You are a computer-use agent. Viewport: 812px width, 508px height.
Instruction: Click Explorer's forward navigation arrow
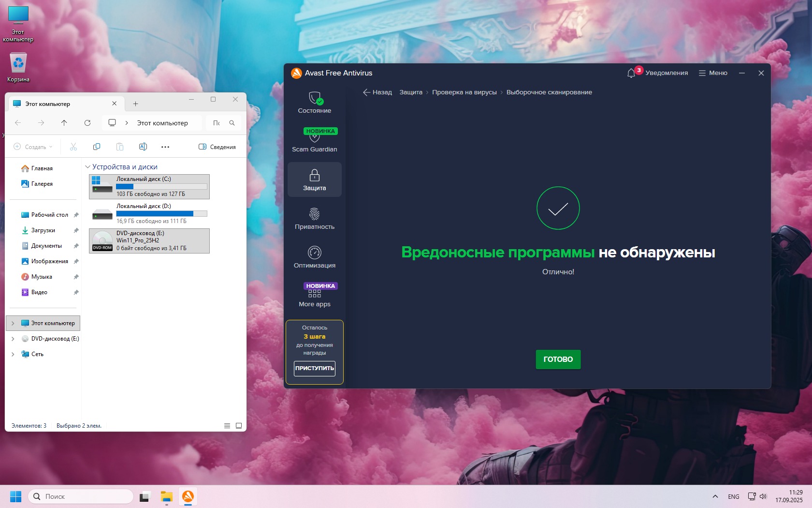click(41, 123)
